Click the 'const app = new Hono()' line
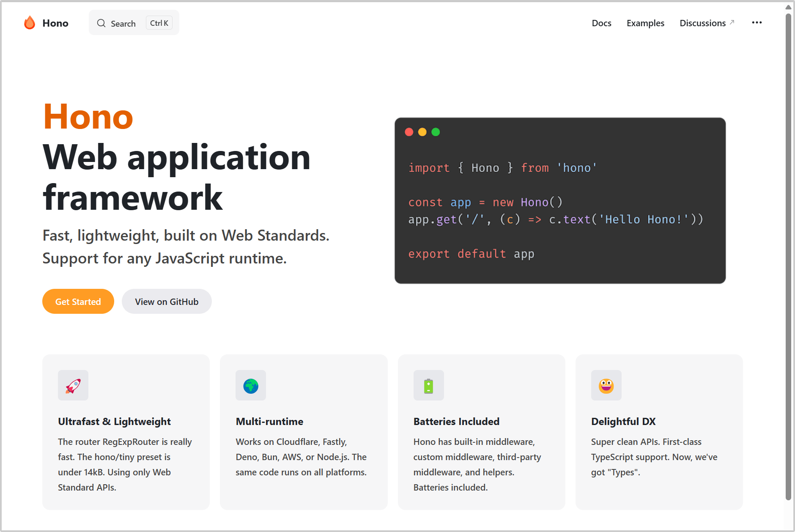795x532 pixels. (x=485, y=202)
